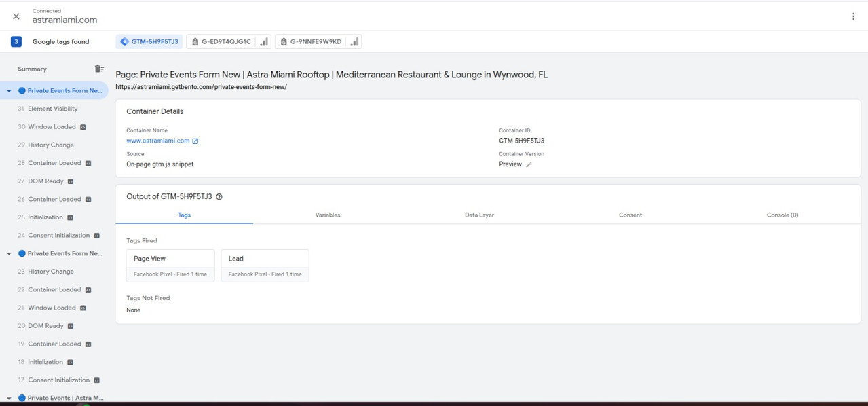Switch to the Console (0) tab
The width and height of the screenshot is (868, 406).
782,215
